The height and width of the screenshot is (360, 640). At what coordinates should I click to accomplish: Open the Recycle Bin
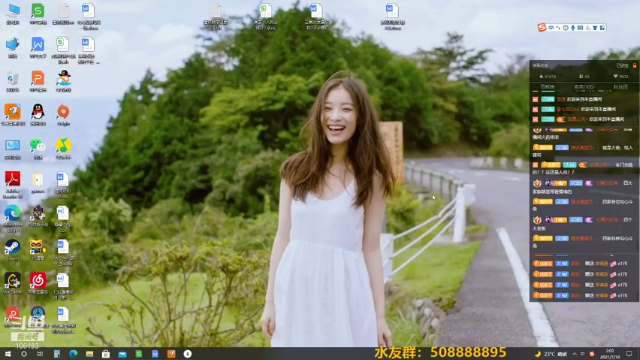click(x=13, y=80)
